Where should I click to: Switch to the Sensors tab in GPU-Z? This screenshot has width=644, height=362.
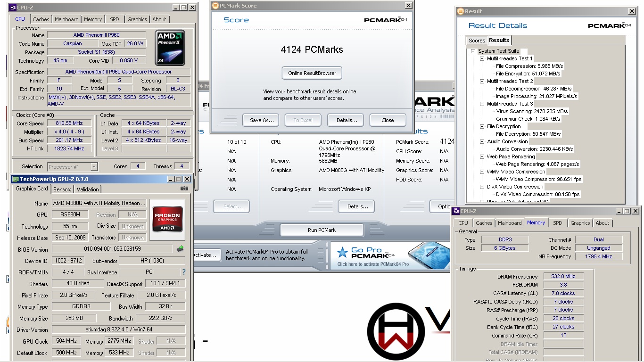click(62, 189)
